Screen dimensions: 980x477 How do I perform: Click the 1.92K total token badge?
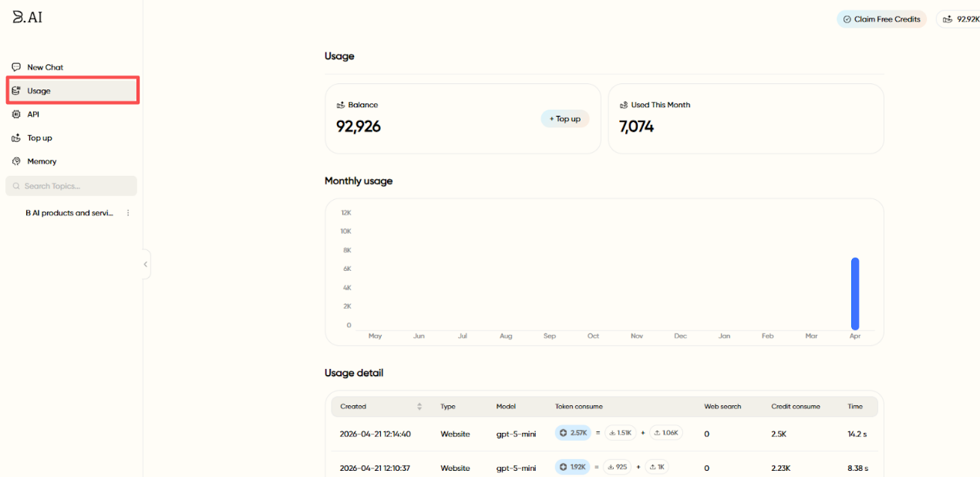tap(573, 467)
